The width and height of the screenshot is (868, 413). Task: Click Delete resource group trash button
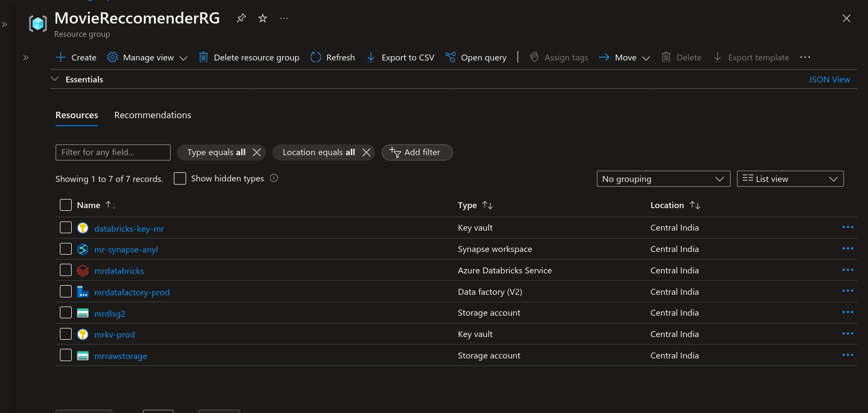(249, 57)
